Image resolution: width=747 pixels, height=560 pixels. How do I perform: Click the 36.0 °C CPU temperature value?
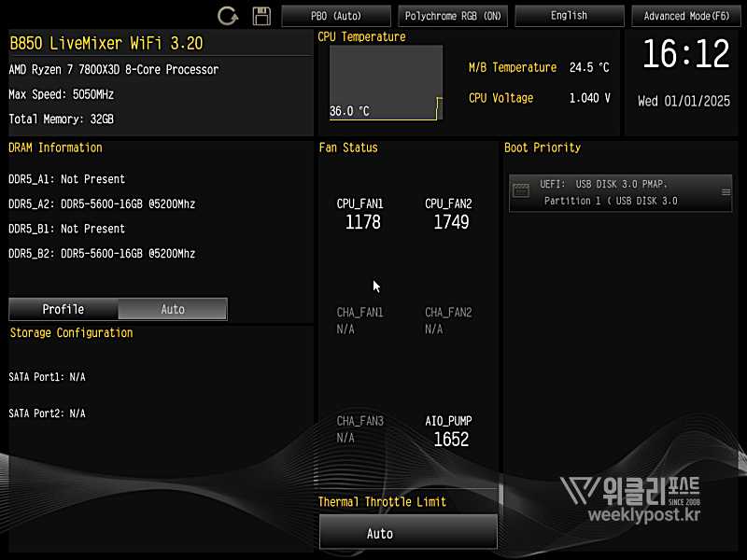[x=349, y=111]
